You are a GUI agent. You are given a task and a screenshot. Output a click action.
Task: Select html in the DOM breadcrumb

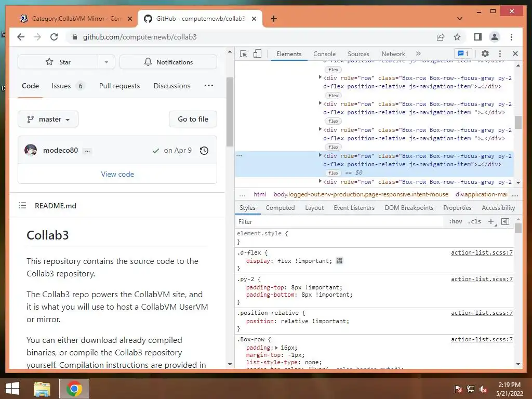[x=260, y=194]
